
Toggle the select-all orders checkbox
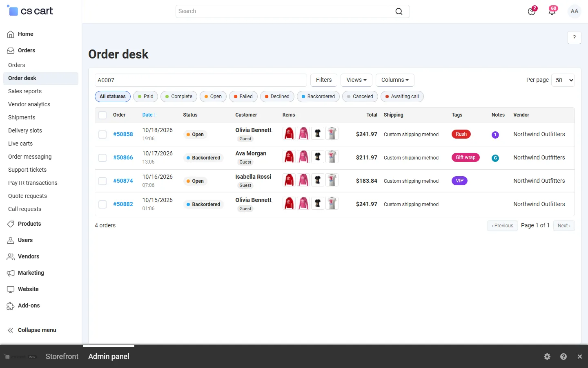102,115
